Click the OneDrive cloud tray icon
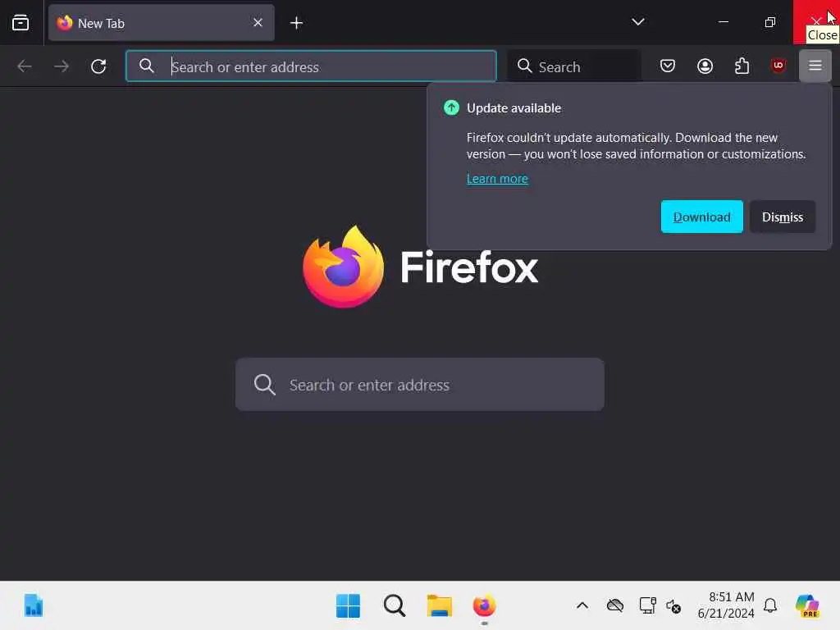 (615, 606)
